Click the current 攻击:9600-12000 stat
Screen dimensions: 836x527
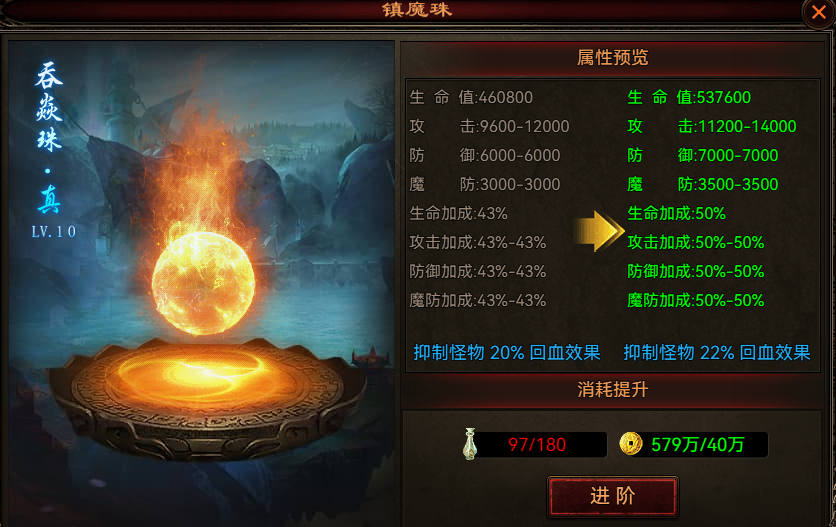489,126
